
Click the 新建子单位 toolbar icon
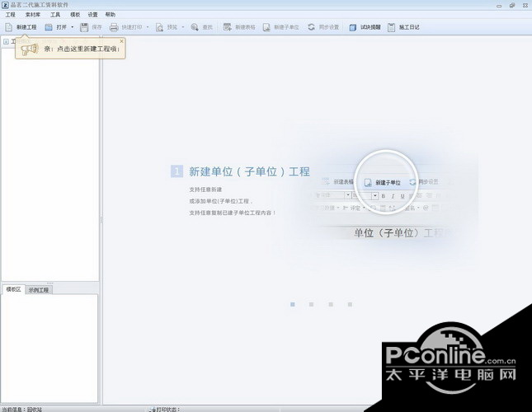(266, 27)
